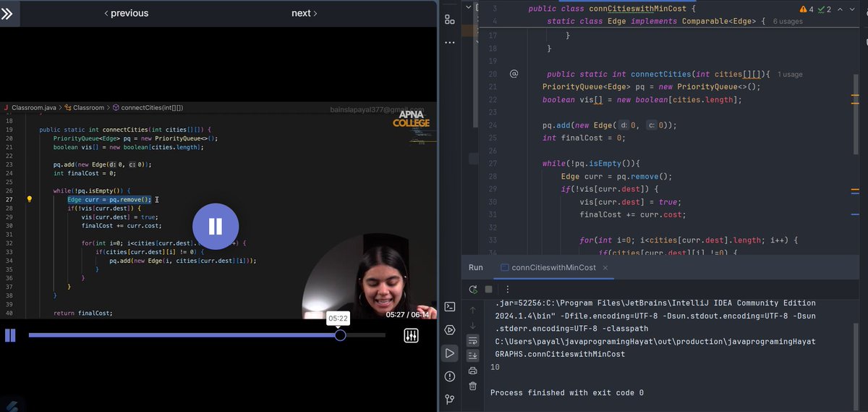Click down stack trace arrow in Run console
This screenshot has height=412, width=868.
coord(473,325)
